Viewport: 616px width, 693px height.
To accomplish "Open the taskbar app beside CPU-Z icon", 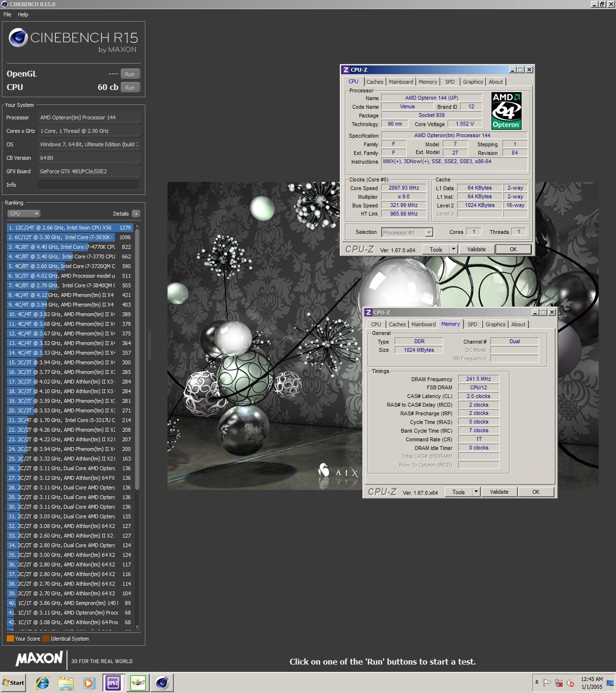I will tap(138, 682).
